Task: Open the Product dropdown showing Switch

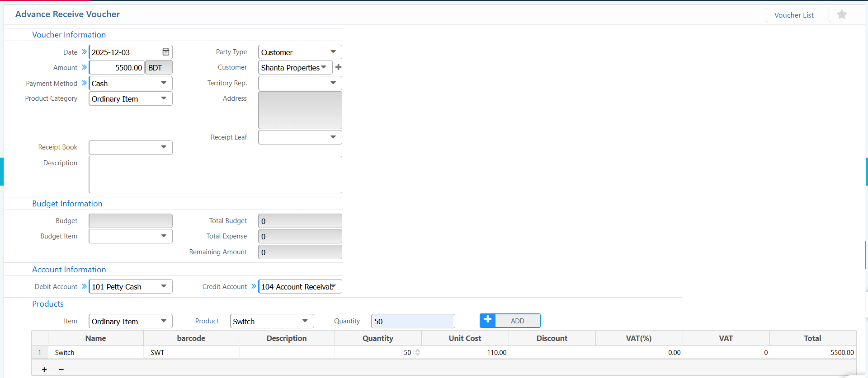Action: [305, 321]
